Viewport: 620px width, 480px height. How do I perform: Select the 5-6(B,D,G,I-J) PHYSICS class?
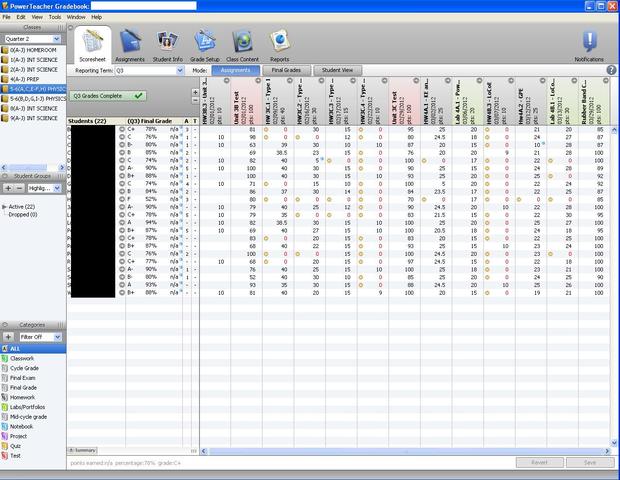tap(33, 99)
